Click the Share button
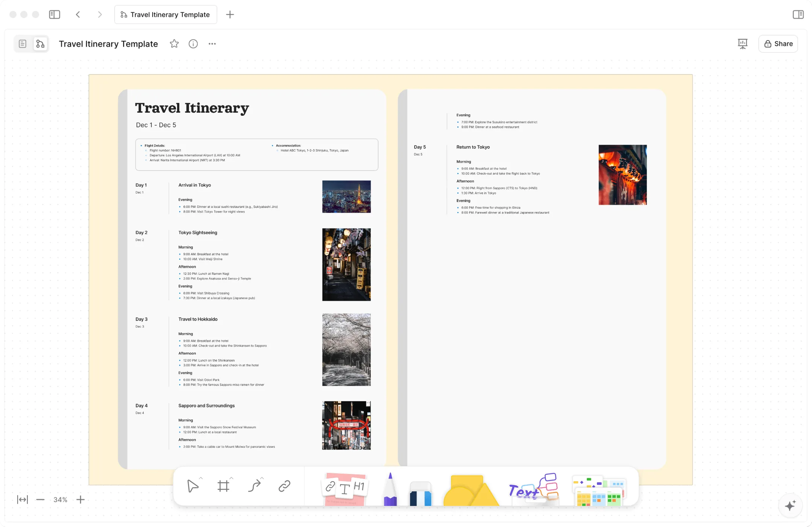Image resolution: width=812 pixels, height=527 pixels. 778,44
